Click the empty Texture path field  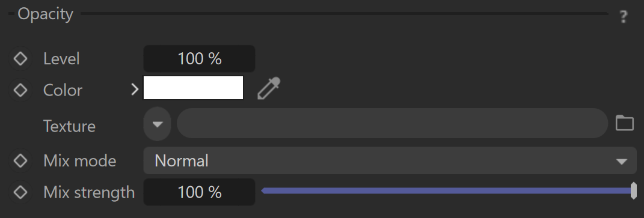click(x=392, y=123)
